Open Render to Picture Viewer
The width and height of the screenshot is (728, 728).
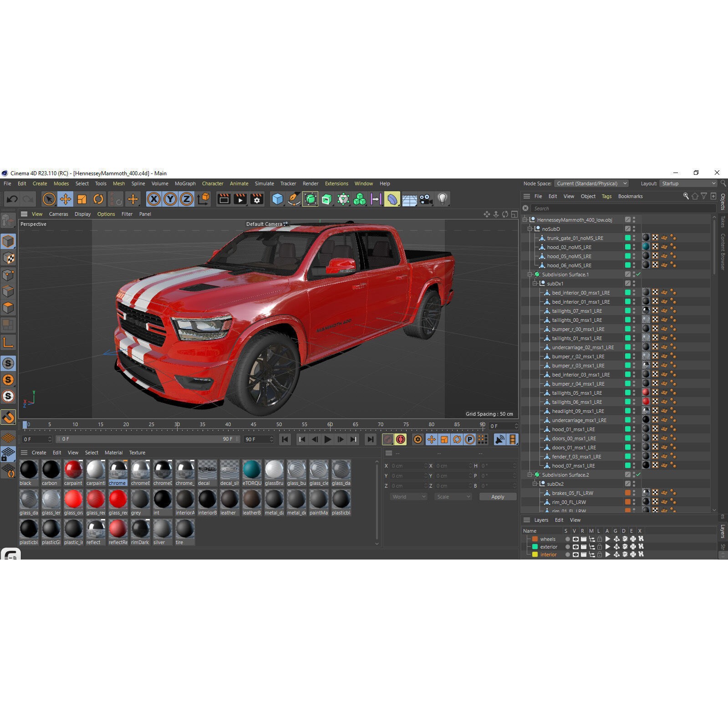click(240, 199)
